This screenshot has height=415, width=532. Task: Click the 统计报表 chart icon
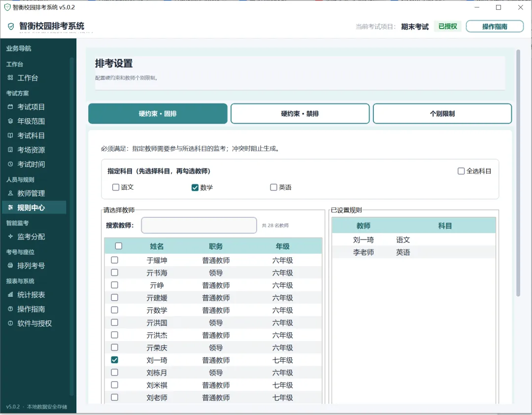coord(10,294)
